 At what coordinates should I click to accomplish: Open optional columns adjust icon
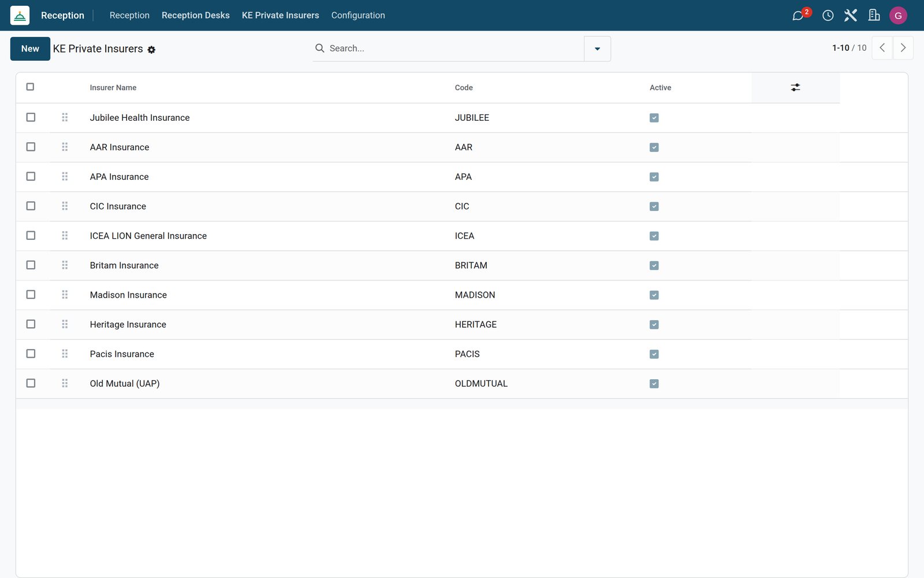coord(795,87)
